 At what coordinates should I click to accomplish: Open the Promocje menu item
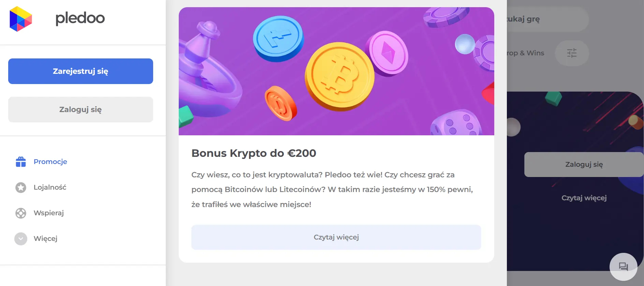pyautogui.click(x=50, y=162)
